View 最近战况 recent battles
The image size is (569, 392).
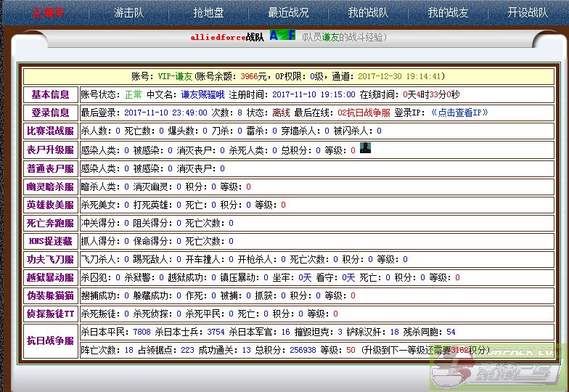pos(288,12)
